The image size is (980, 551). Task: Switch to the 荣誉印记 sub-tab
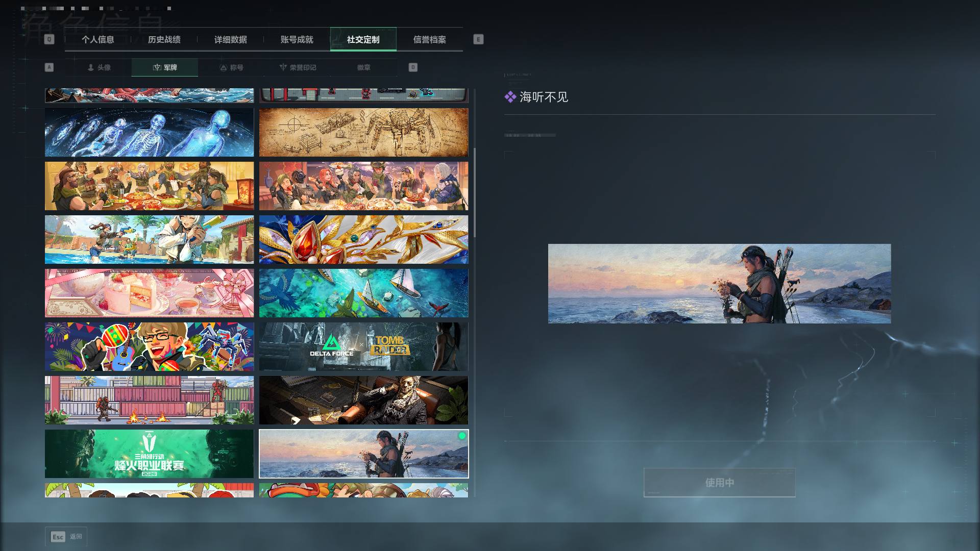tap(298, 67)
